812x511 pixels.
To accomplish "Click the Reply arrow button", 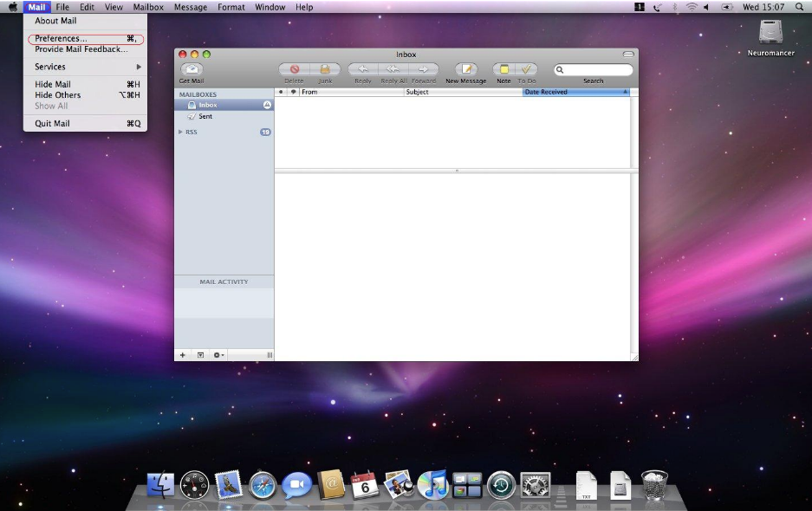I will [x=362, y=69].
